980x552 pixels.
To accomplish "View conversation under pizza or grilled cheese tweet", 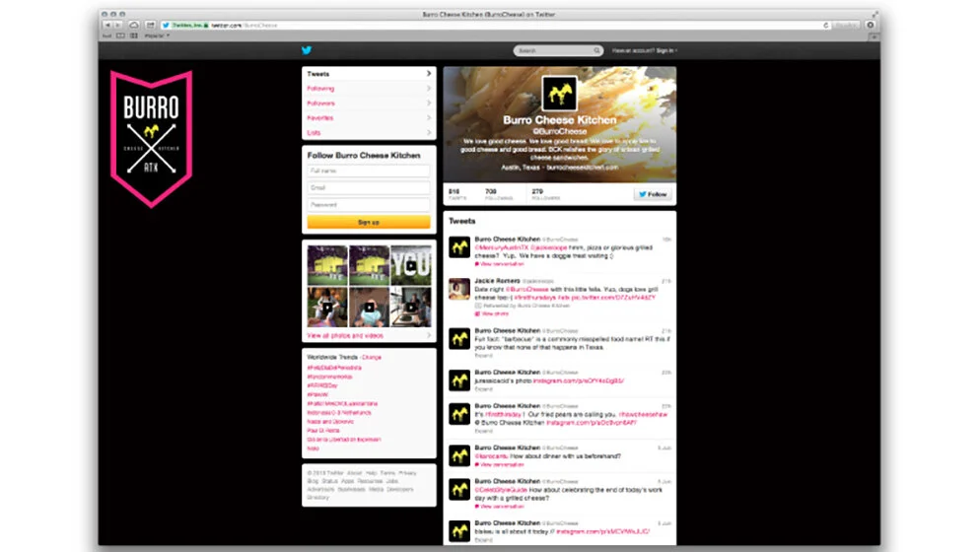I will (500, 264).
